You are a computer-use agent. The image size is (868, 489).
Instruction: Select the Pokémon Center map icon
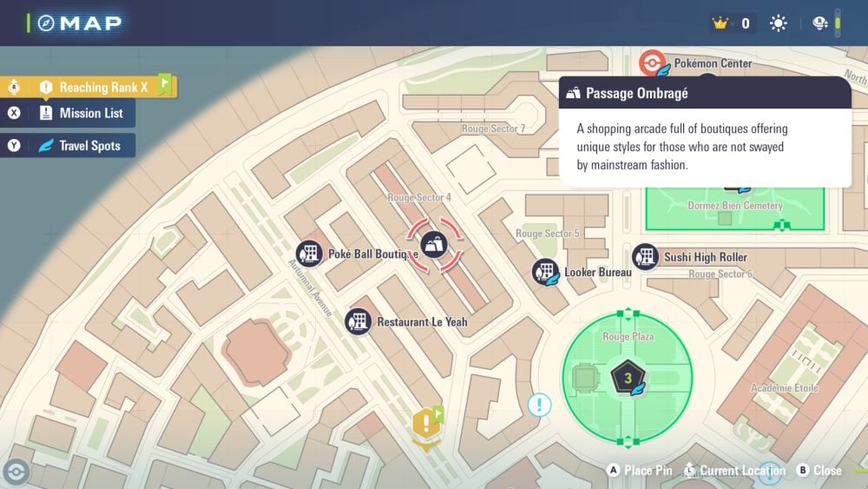pyautogui.click(x=651, y=63)
